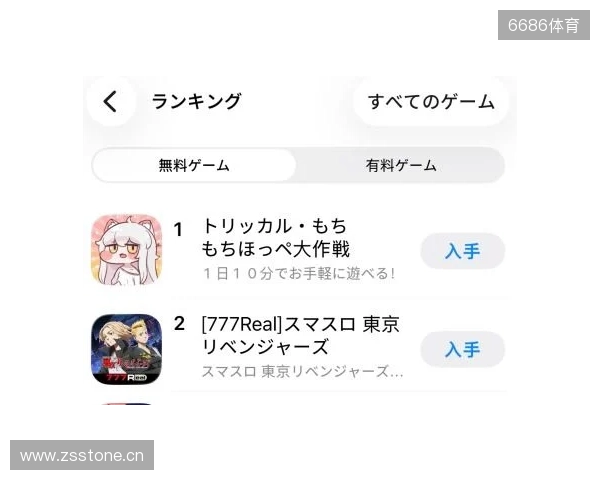Open the 777Real 東京リベンジャーズ app icon
The image size is (600, 480).
pyautogui.click(x=127, y=349)
